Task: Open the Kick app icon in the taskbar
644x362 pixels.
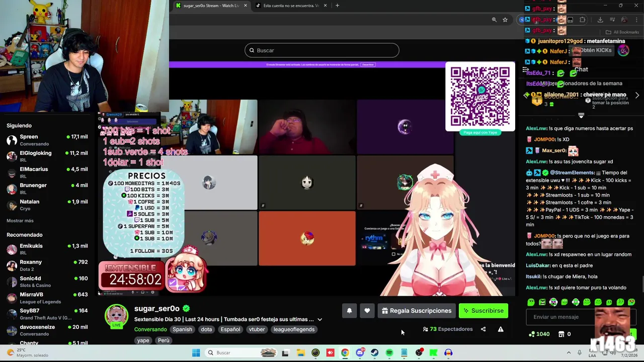Action: coord(434,352)
